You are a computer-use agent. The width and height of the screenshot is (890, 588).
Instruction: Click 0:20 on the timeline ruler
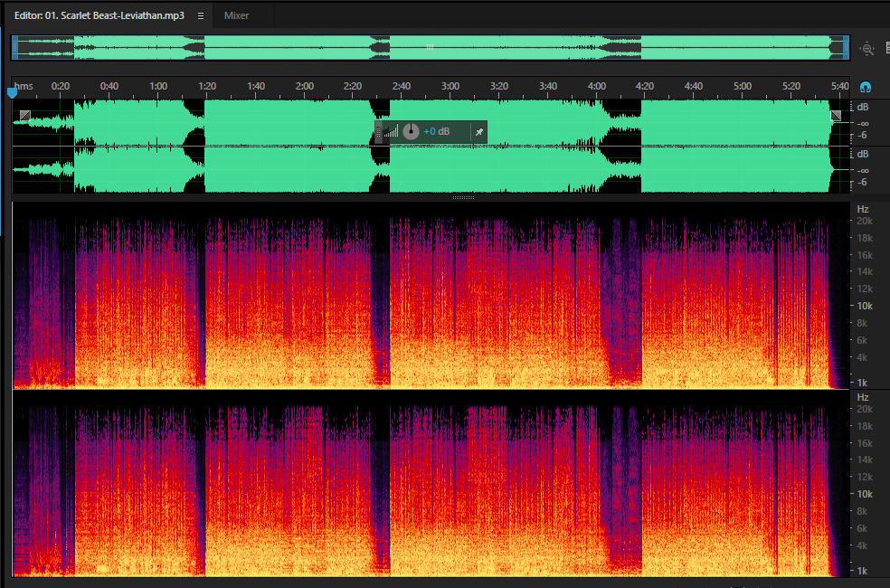point(61,86)
